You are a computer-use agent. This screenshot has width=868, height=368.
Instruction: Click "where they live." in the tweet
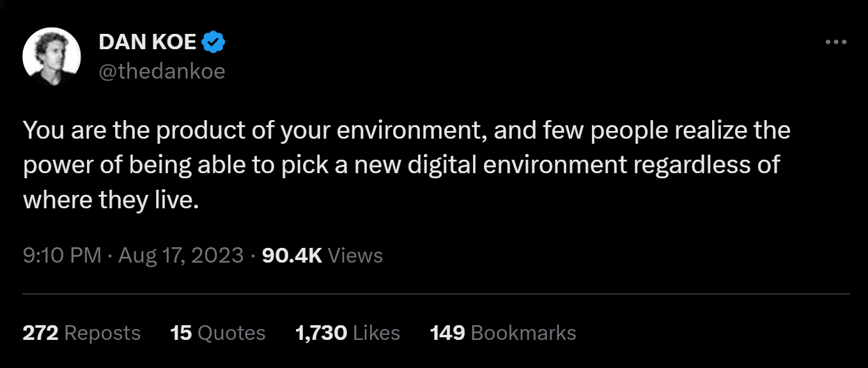pyautogui.click(x=107, y=199)
